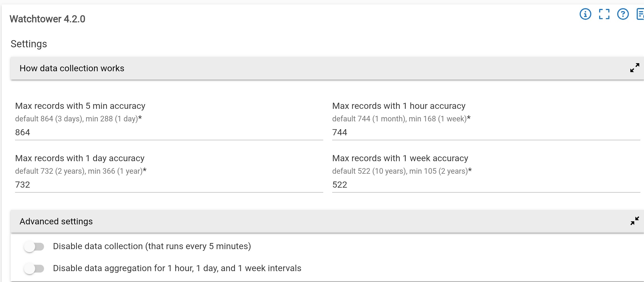Image resolution: width=644 pixels, height=282 pixels.
Task: Open the app info circle icon
Action: 585,14
